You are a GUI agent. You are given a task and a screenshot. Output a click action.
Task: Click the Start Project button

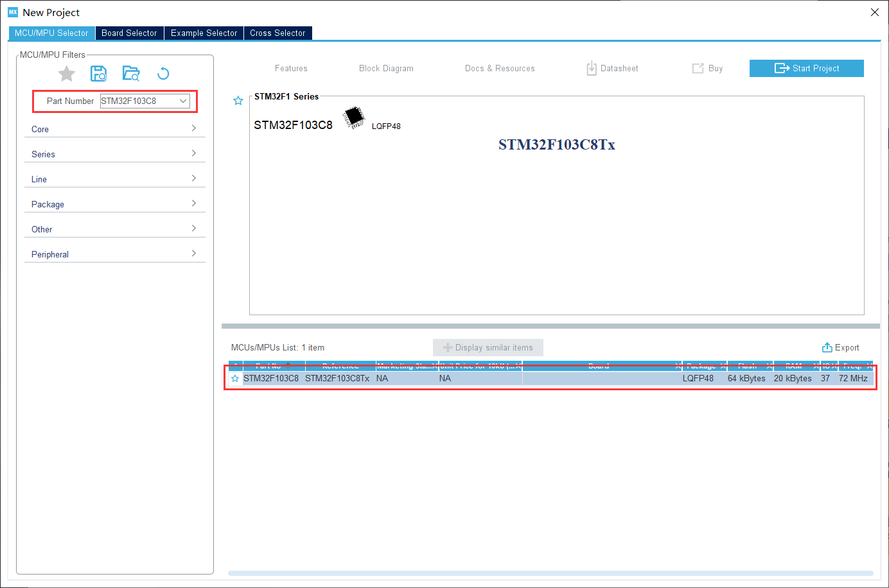point(807,68)
